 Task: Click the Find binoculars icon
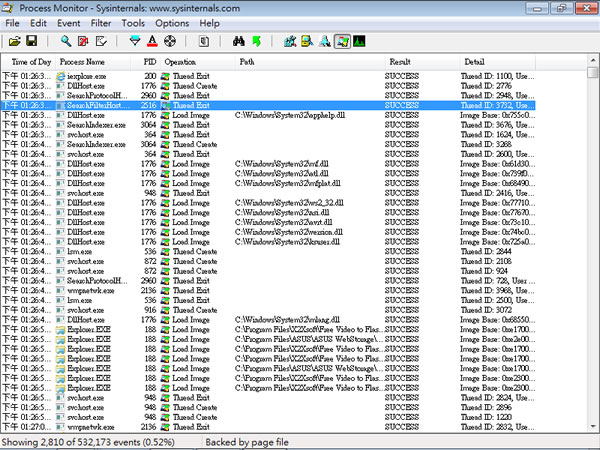pos(238,41)
